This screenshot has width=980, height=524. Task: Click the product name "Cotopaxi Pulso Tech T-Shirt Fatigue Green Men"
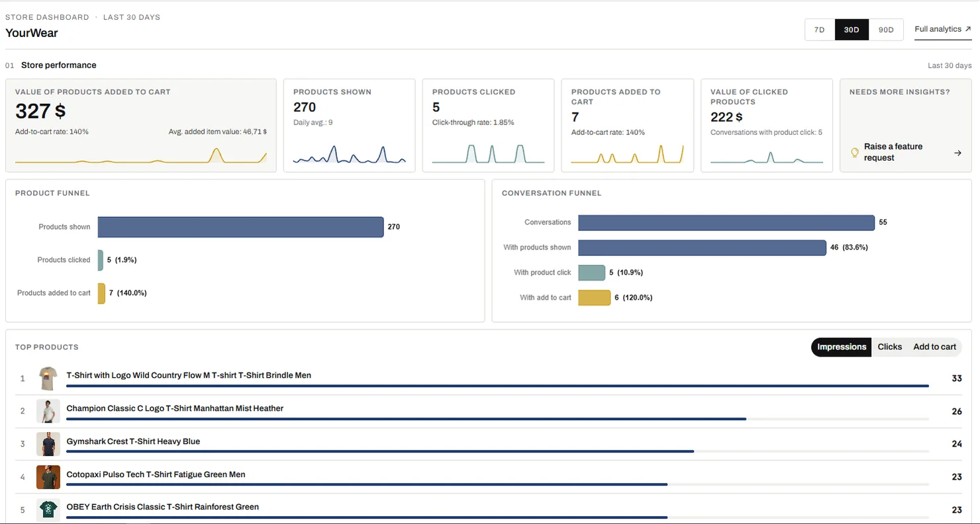156,474
